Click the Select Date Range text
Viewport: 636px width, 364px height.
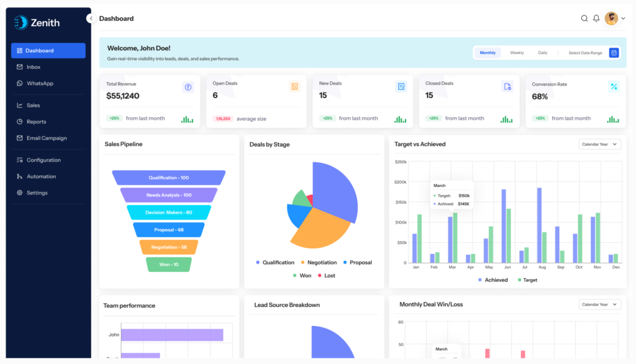585,53
